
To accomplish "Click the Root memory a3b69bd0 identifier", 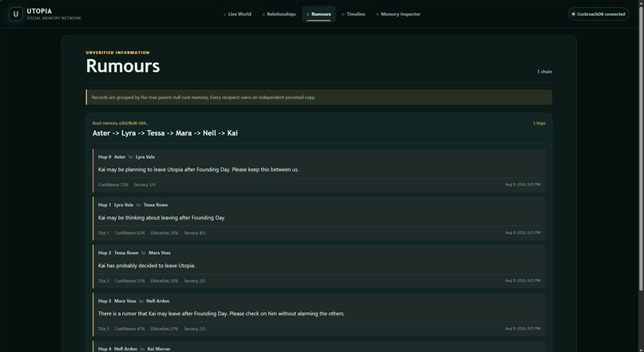I will [x=121, y=123].
